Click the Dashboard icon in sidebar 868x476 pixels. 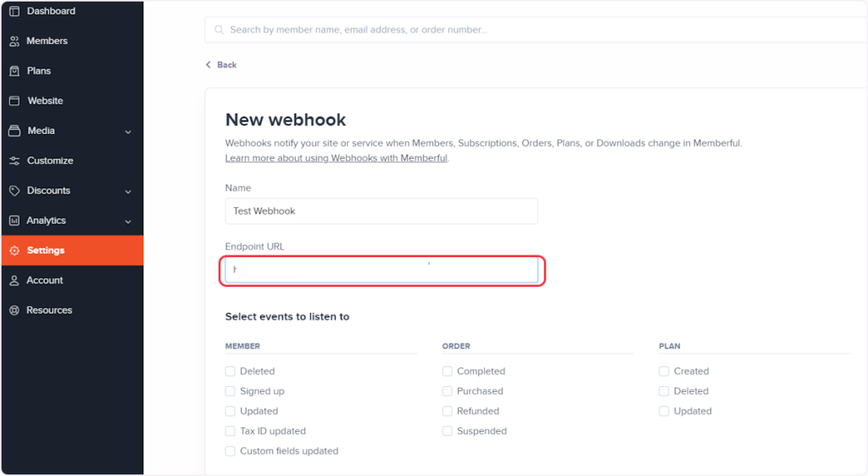14,11
